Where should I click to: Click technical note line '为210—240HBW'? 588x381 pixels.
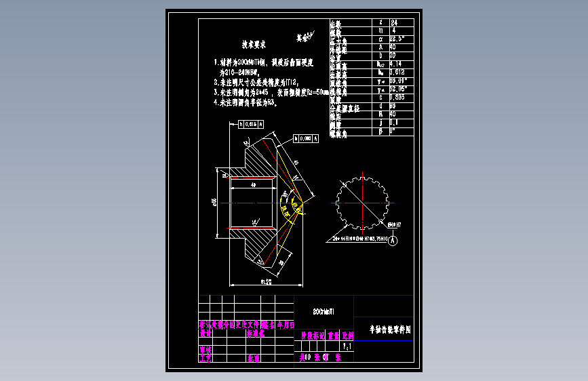tap(240, 73)
